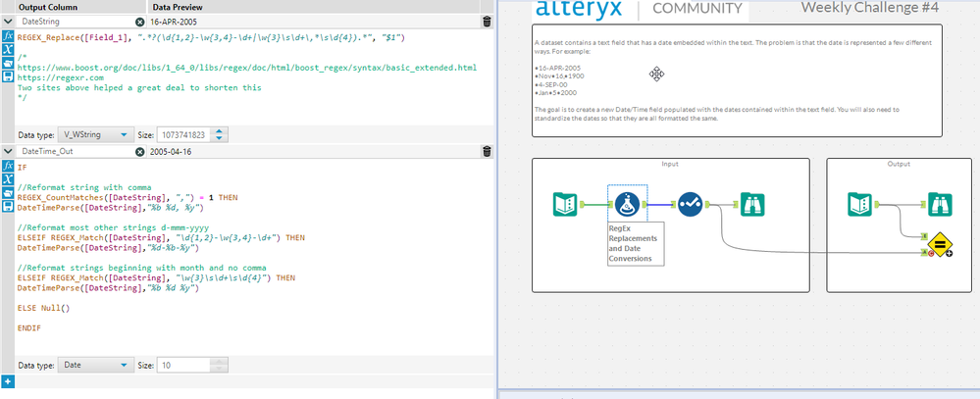This screenshot has height=399, width=980.
Task: Open recent expressions folder for DateString
Action: [x=8, y=63]
